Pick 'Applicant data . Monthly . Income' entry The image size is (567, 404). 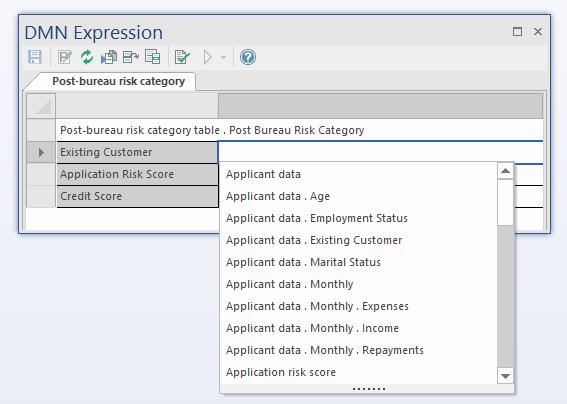(x=312, y=328)
